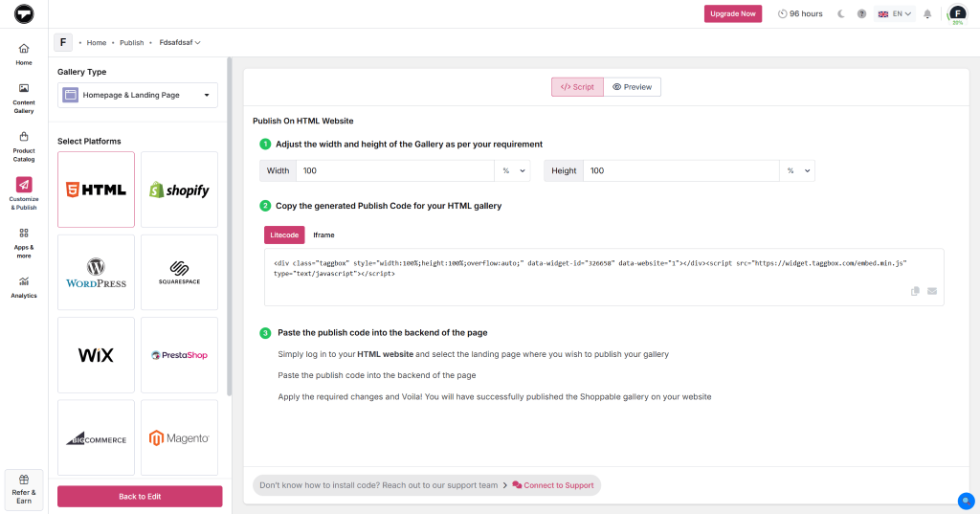Open Customize & Publish in the sidebar
Image resolution: width=980 pixels, height=514 pixels.
[24, 194]
